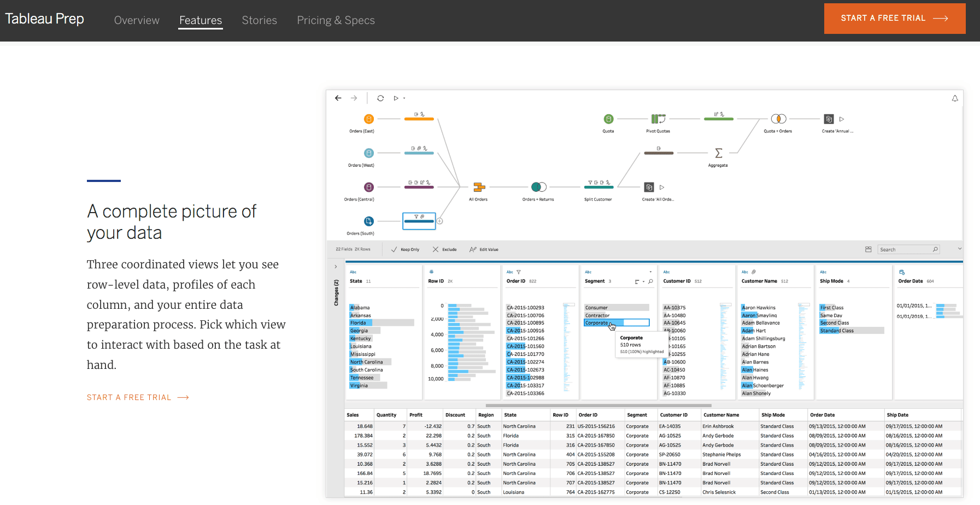Select CA-2015-100293 in Order ID column

click(525, 308)
